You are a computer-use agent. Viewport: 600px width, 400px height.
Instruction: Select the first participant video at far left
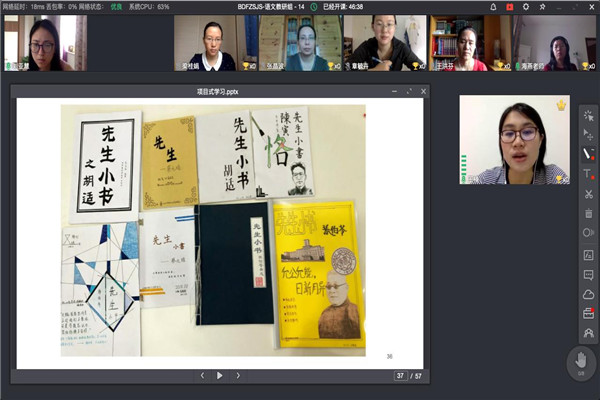click(46, 43)
